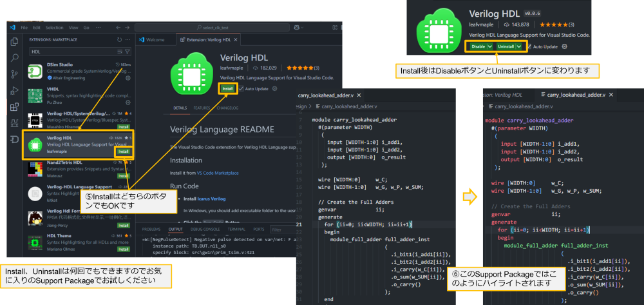The image size is (644, 305).
Task: Open the Go menu
Action: pyautogui.click(x=86, y=28)
